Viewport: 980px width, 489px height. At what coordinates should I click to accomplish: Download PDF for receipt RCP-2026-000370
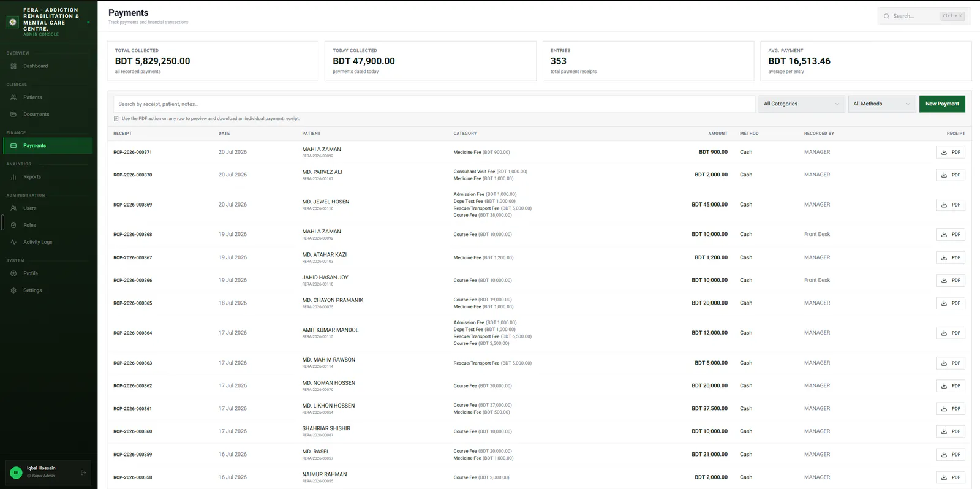[x=950, y=175]
